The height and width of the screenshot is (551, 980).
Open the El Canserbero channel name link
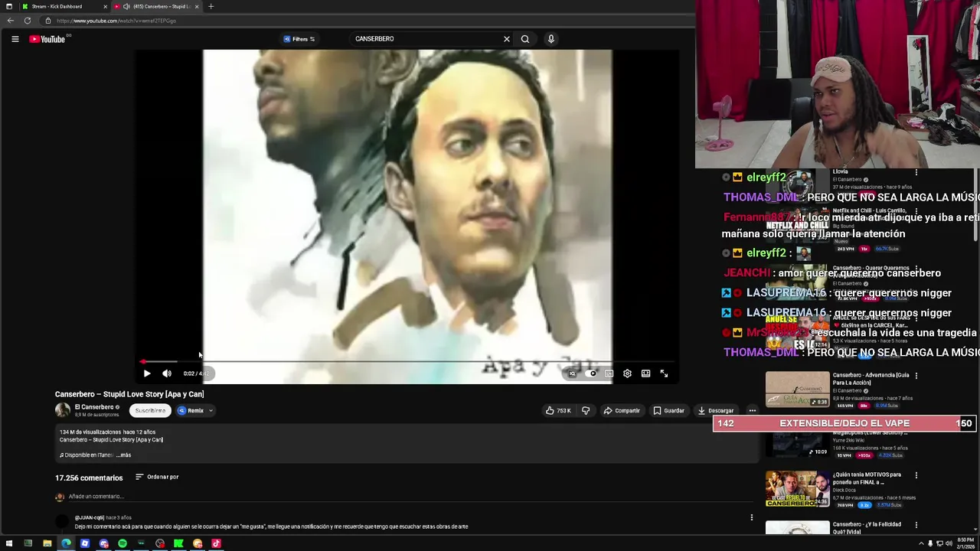point(94,407)
